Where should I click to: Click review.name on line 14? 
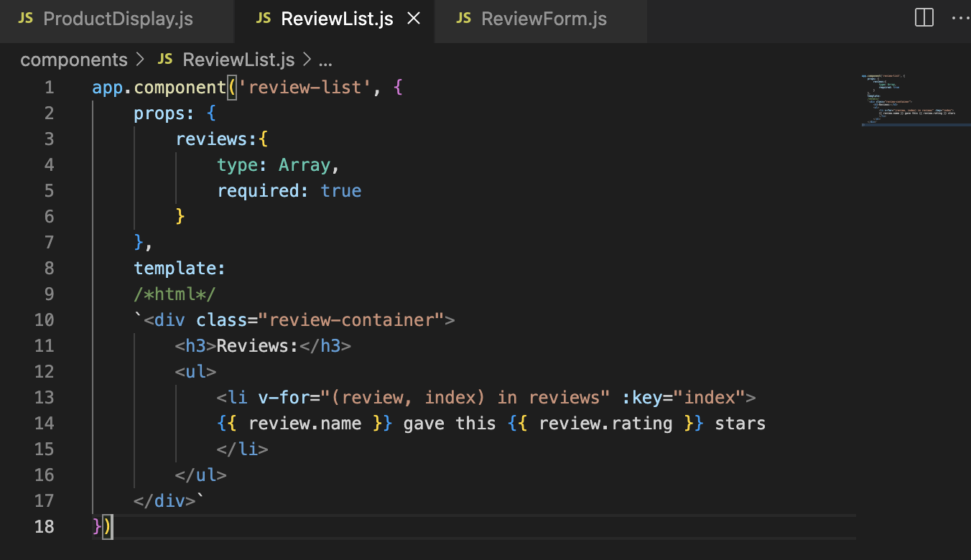(305, 424)
